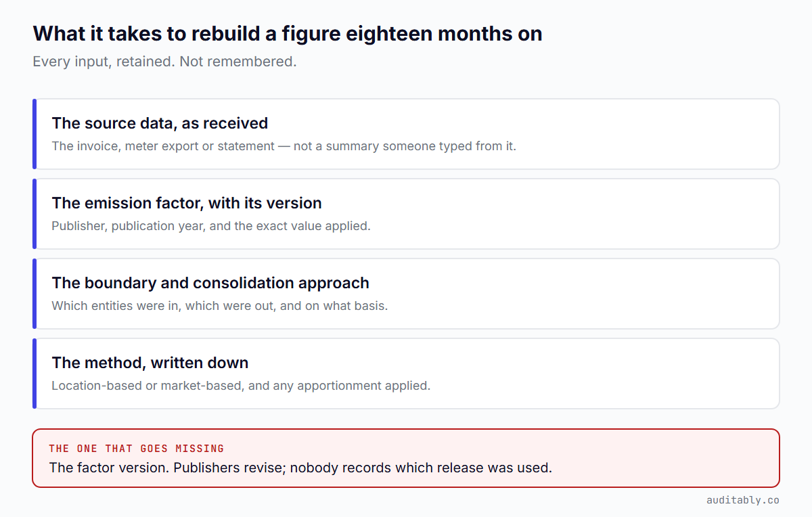Select the subtitle 'Every input, retained. Not remembered.'
Screen dimensions: 812x517
164,62
